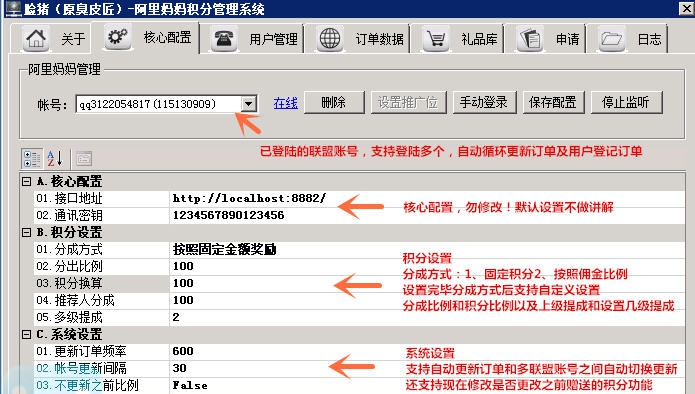Click the gear icon for 核心配置
This screenshot has width=695, height=394.
point(117,37)
